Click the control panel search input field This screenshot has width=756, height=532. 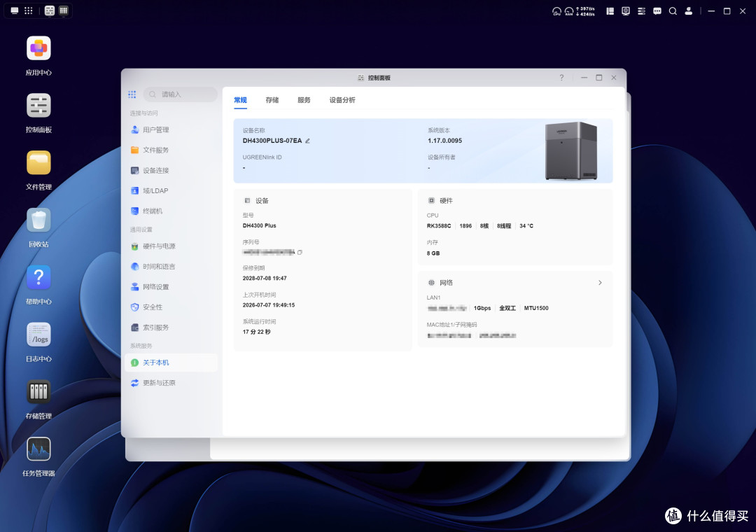181,94
